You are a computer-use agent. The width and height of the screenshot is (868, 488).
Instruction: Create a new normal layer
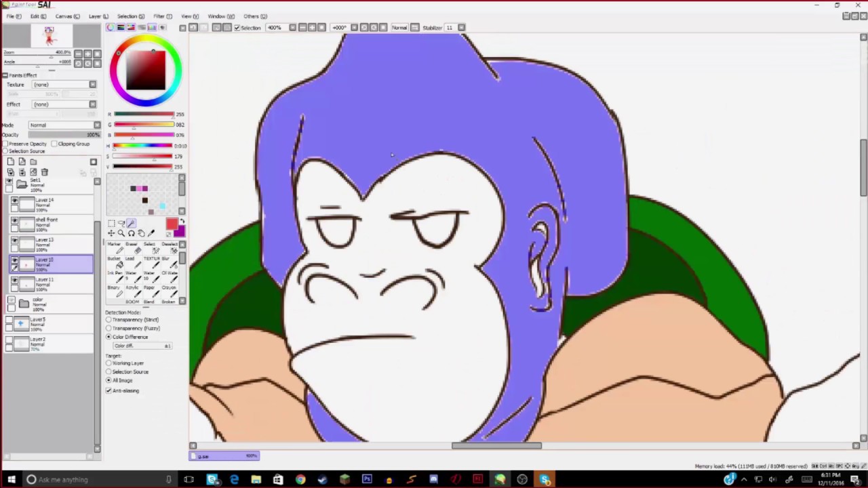(x=10, y=162)
